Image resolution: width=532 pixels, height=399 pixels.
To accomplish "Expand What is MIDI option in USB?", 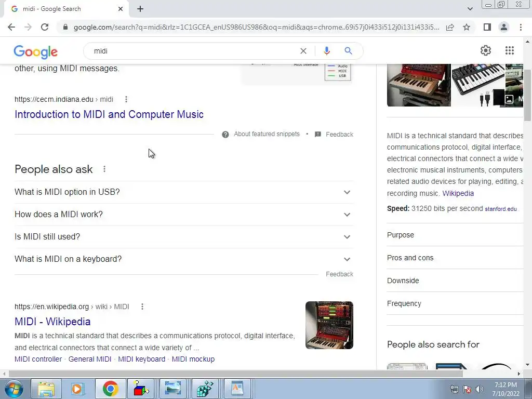I will point(184,192).
